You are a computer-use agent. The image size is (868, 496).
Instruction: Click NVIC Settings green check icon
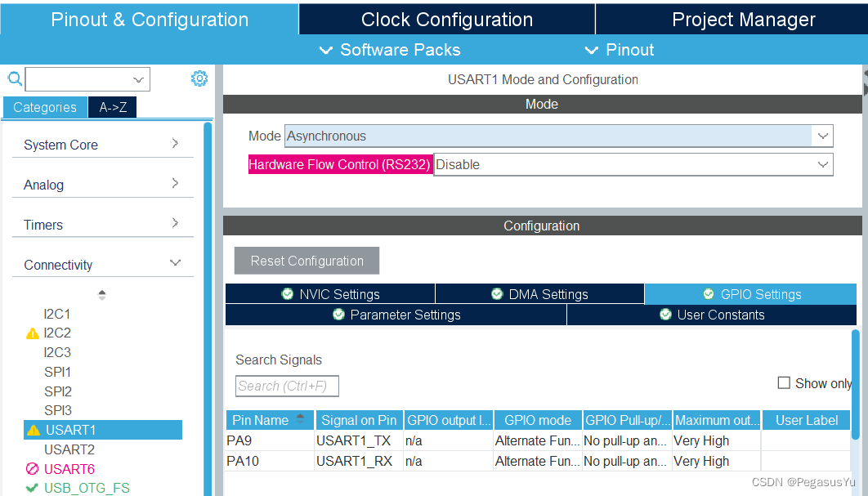288,294
